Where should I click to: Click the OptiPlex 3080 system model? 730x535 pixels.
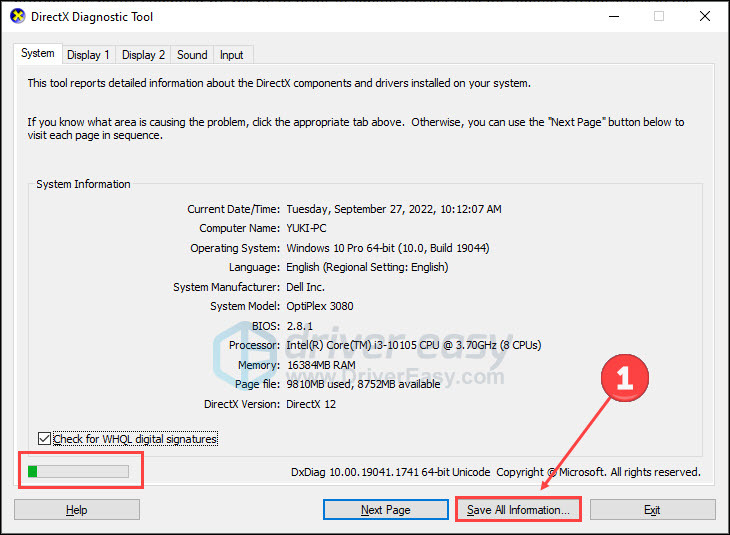[x=320, y=306]
